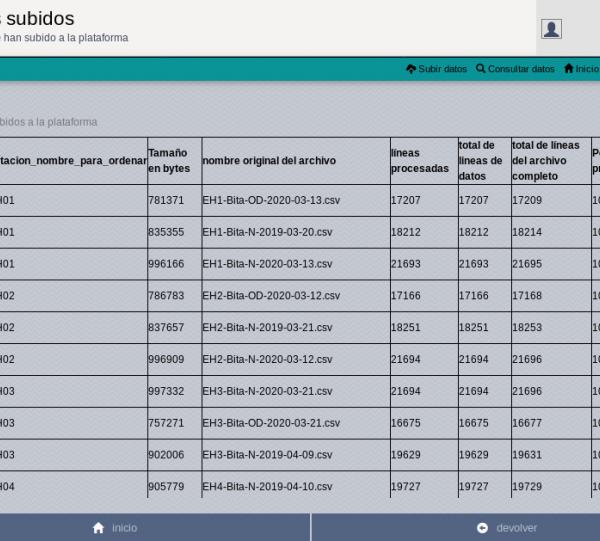Click the home icon beside Inicio in top bar
This screenshot has width=600, height=541.
coord(569,69)
